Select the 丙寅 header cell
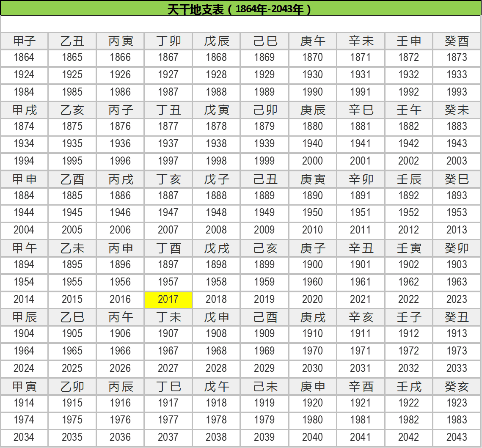The image size is (482, 448). click(x=120, y=41)
